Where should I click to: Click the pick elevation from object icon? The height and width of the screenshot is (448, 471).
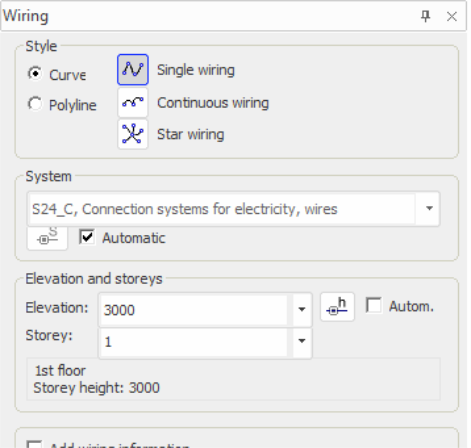(x=337, y=307)
